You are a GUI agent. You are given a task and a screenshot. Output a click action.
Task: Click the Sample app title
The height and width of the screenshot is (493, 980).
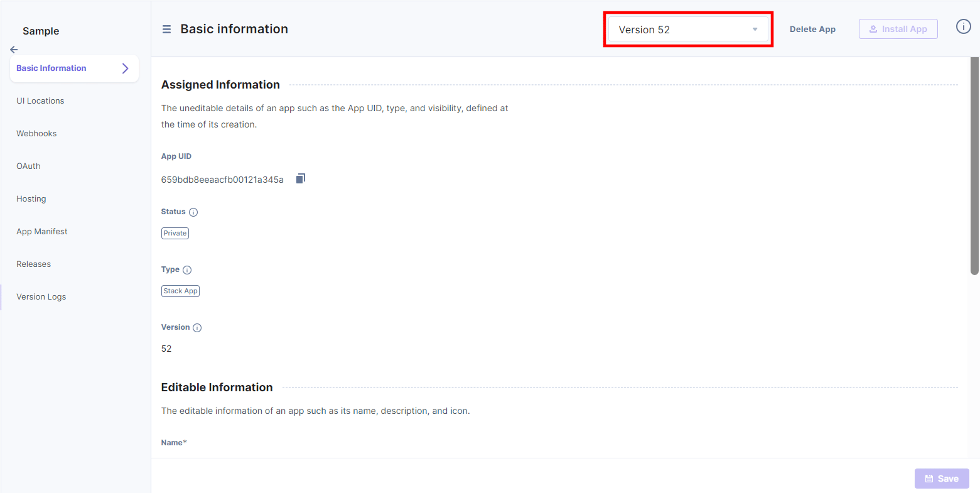pyautogui.click(x=41, y=31)
